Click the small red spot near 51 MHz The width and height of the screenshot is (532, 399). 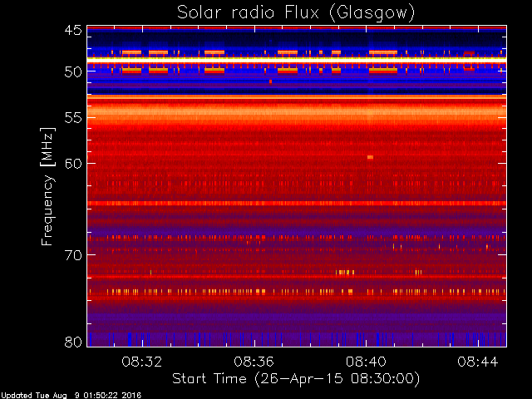pos(270,81)
